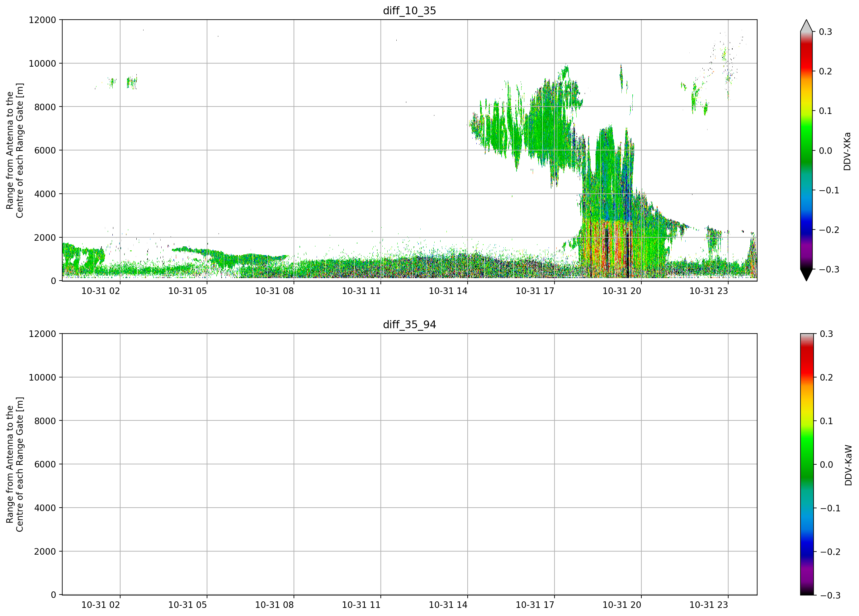Click the 6000 y-tick of diff_10_35 plot
This screenshot has height=616, width=859.
pos(45,150)
